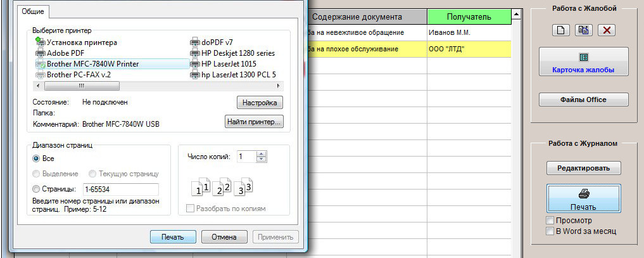Click the Печать button with printer icon in journal panel
The image size is (644, 258).
[x=584, y=198]
